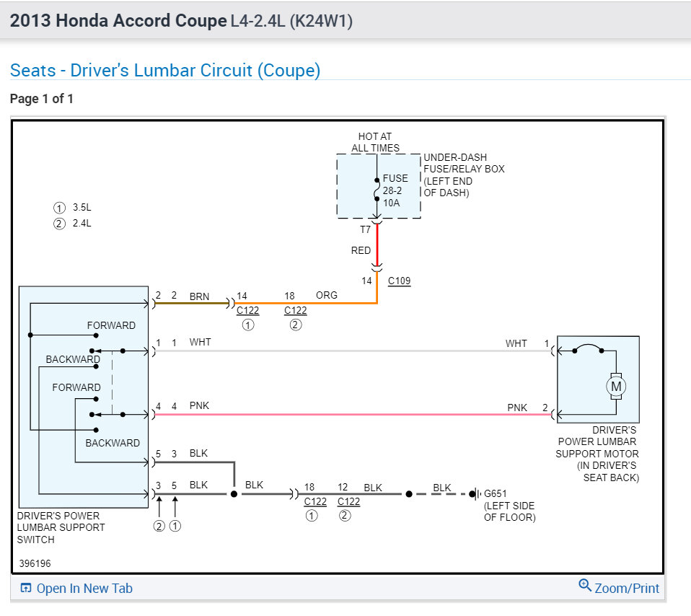The width and height of the screenshot is (691, 616).
Task: Click the Open In New Tab icon
Action: 25,589
